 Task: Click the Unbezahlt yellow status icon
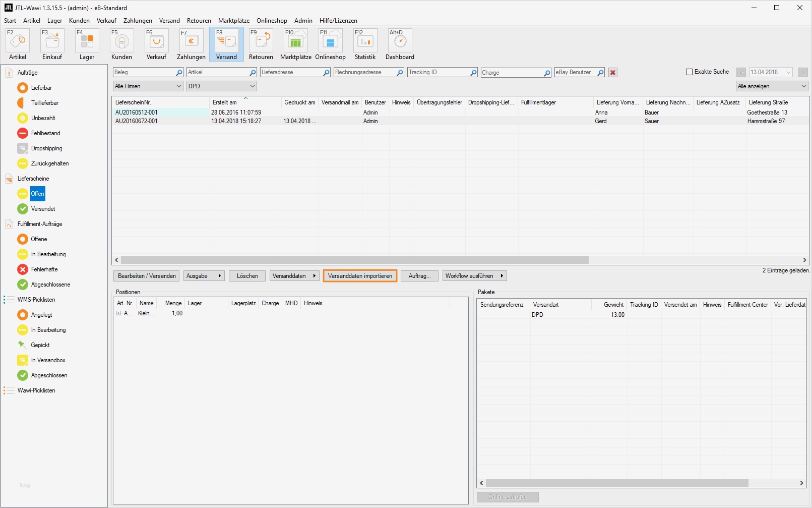click(23, 118)
